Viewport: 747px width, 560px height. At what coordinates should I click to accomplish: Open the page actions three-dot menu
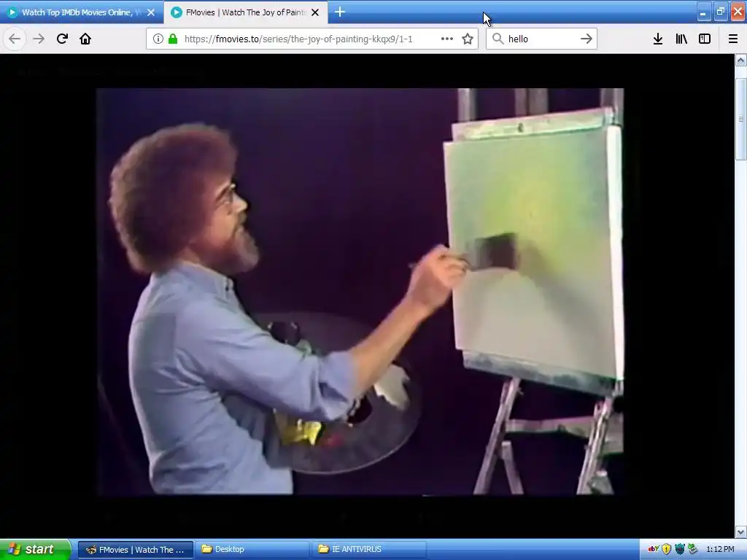click(x=447, y=39)
